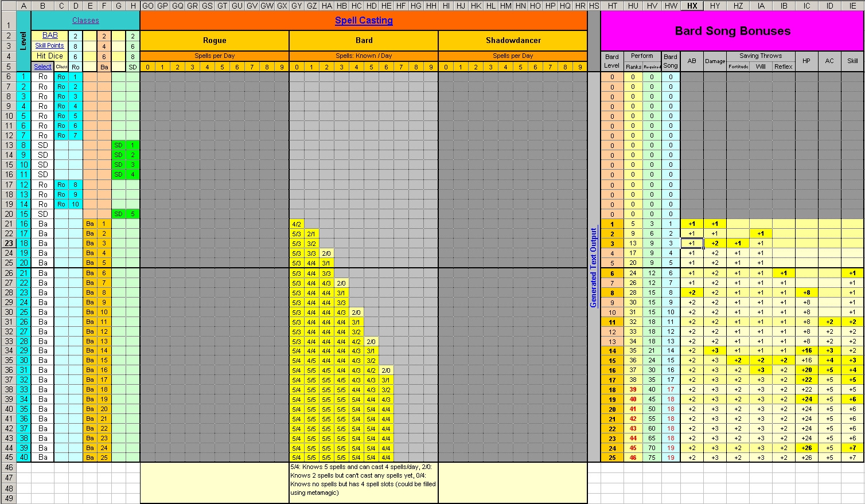Select column header GO
The image size is (865, 504).
[x=147, y=6]
